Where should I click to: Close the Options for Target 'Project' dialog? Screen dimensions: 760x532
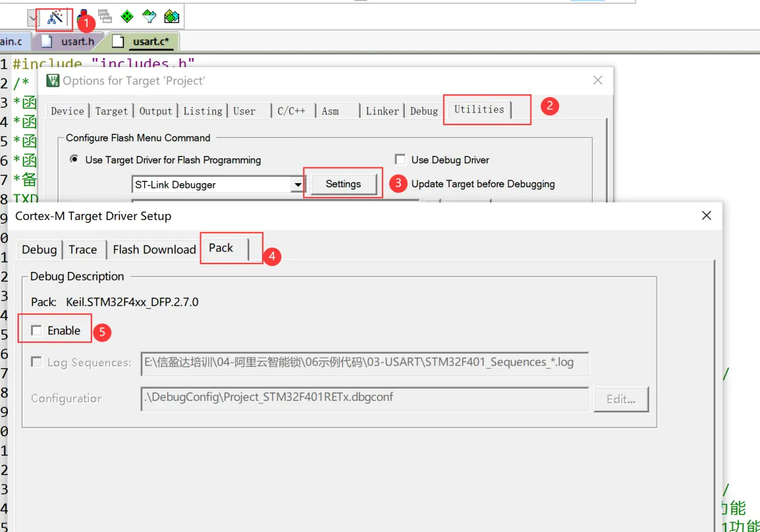tap(598, 80)
